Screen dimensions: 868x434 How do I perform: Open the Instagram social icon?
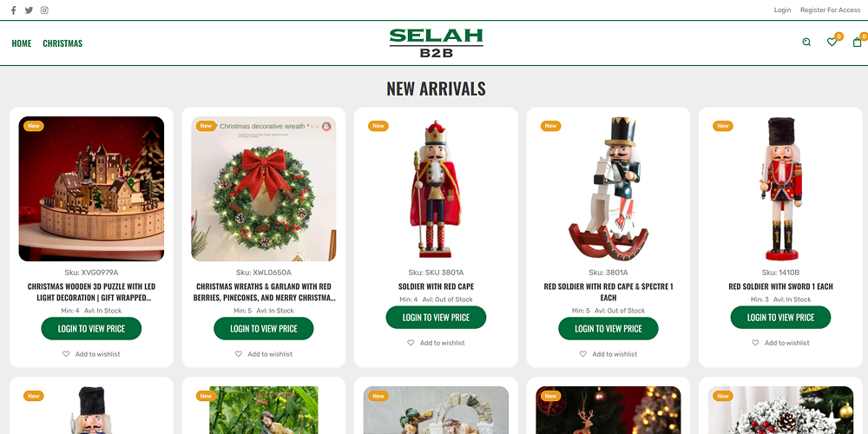point(44,10)
